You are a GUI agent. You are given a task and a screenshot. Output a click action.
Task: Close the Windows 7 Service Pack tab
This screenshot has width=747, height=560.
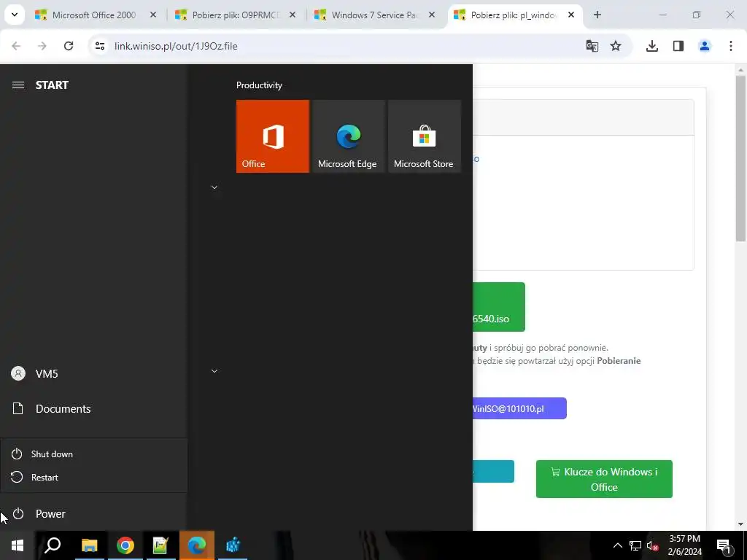click(432, 15)
